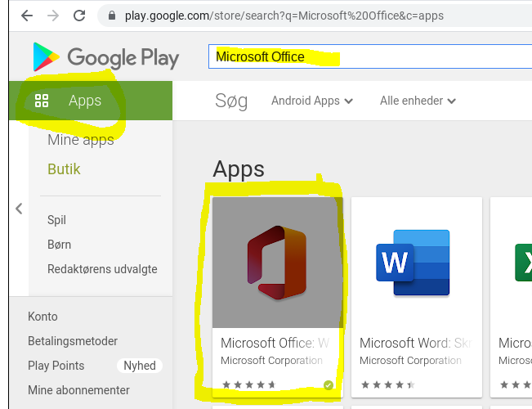
Task: Click the Google Play search field
Action: coord(370,56)
